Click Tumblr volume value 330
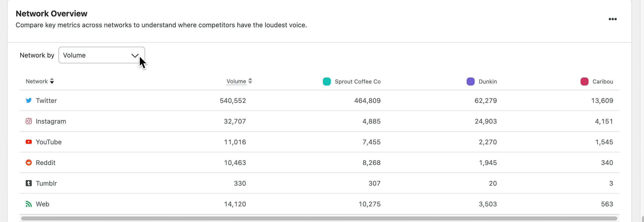This screenshot has width=644, height=222. [240, 183]
